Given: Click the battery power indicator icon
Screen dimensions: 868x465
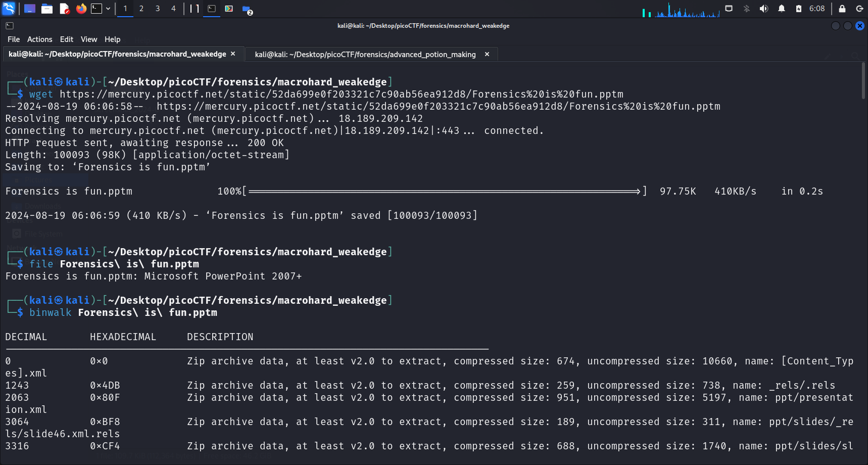Looking at the screenshot, I should click(x=798, y=9).
